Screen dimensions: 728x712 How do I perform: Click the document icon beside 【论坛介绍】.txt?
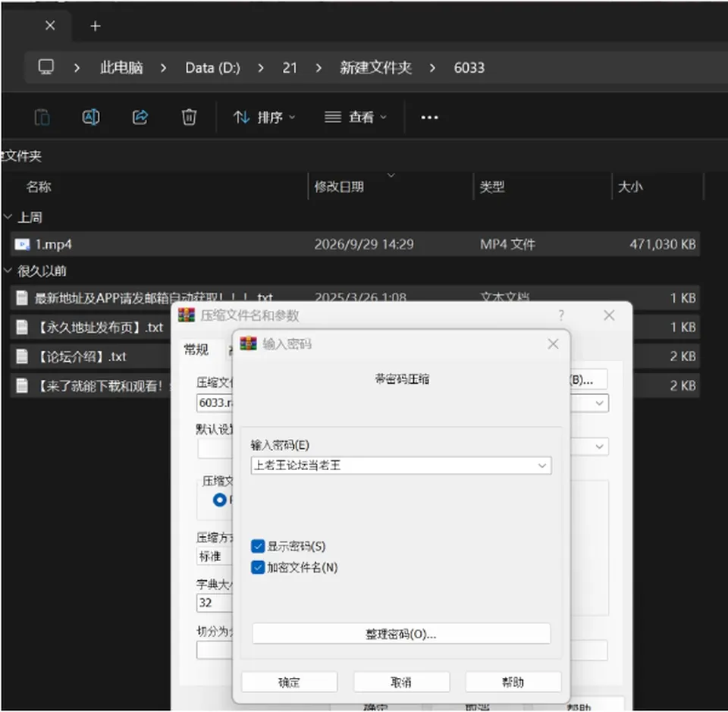22,356
